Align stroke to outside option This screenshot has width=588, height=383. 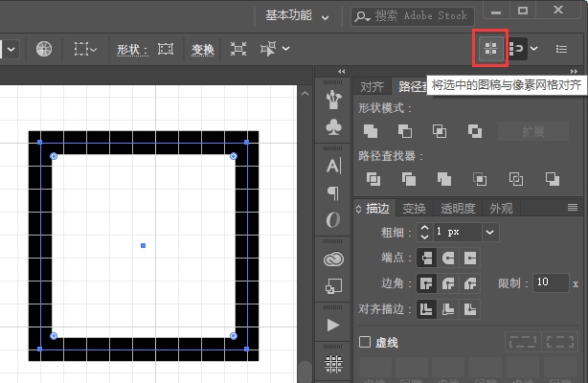coord(469,309)
